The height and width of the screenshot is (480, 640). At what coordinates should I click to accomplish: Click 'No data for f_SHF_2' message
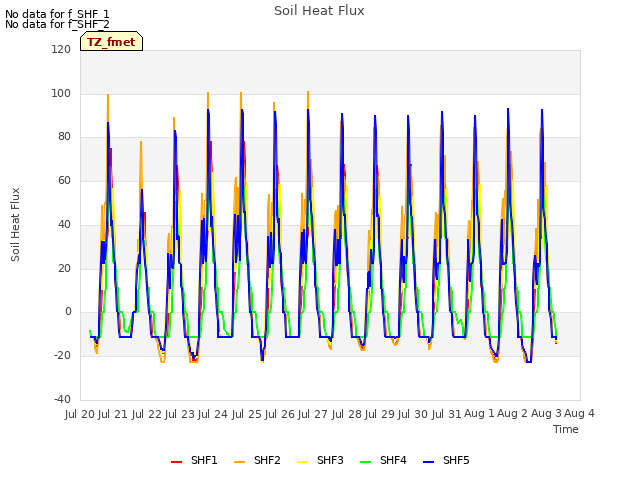(x=57, y=24)
